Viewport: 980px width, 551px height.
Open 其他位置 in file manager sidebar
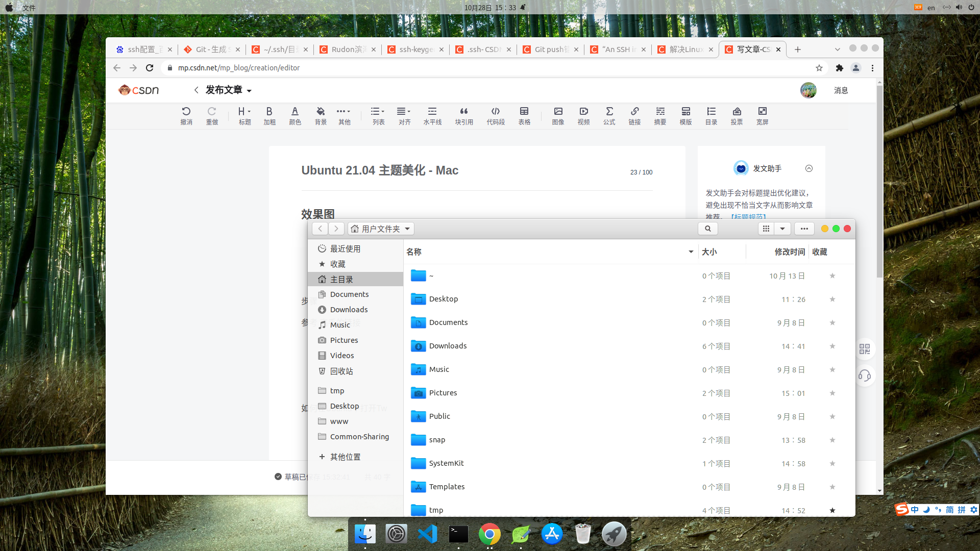pos(356,457)
